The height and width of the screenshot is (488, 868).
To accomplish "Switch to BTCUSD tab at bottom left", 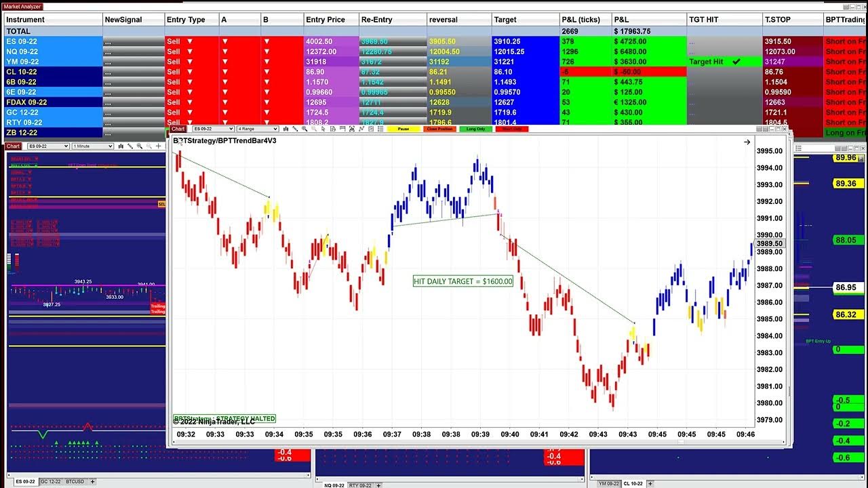I will click(75, 482).
